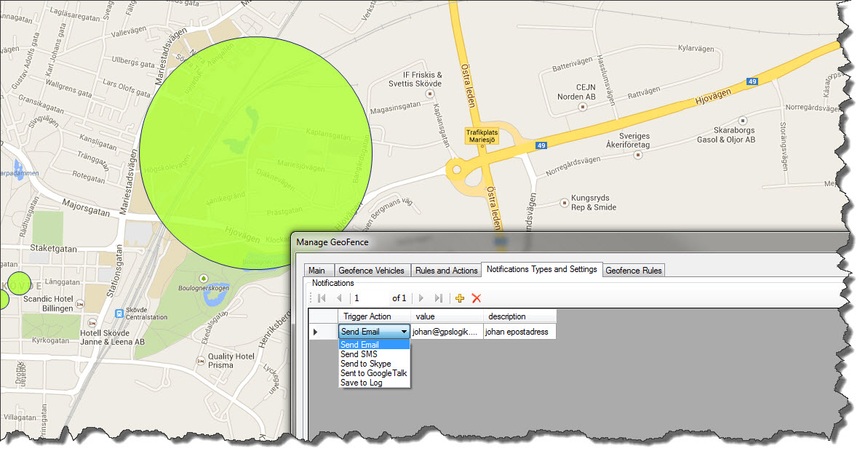Open the Rules and Actions tab

446,270
